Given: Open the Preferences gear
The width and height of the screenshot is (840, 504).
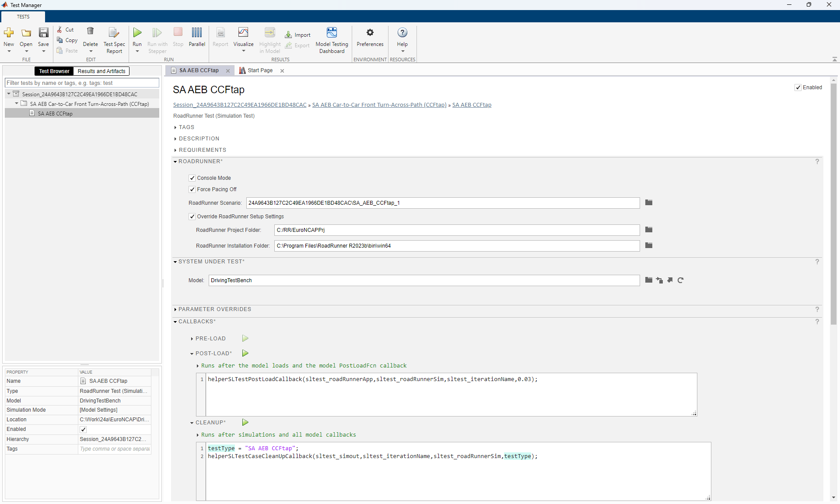Looking at the screenshot, I should click(370, 33).
